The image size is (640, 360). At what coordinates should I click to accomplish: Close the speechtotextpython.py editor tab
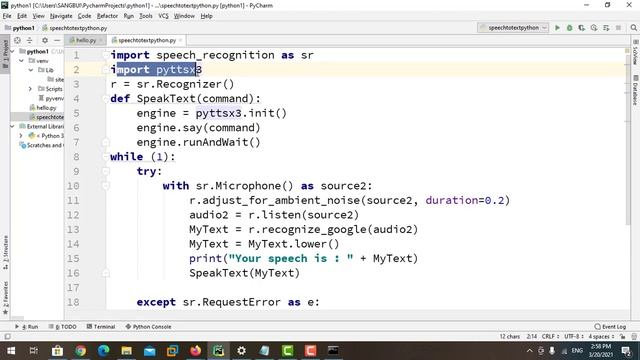180,40
